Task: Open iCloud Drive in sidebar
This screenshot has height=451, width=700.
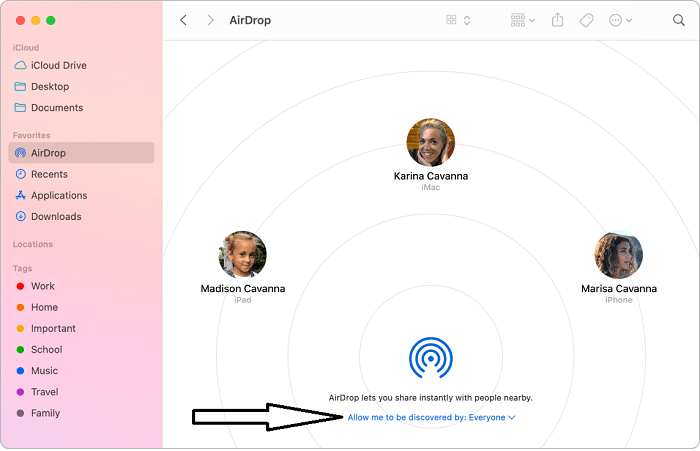Action: tap(81, 65)
